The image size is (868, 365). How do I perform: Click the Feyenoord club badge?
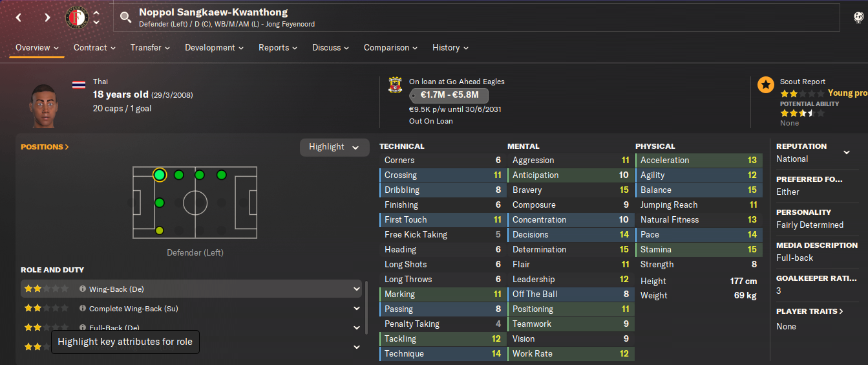tap(76, 17)
